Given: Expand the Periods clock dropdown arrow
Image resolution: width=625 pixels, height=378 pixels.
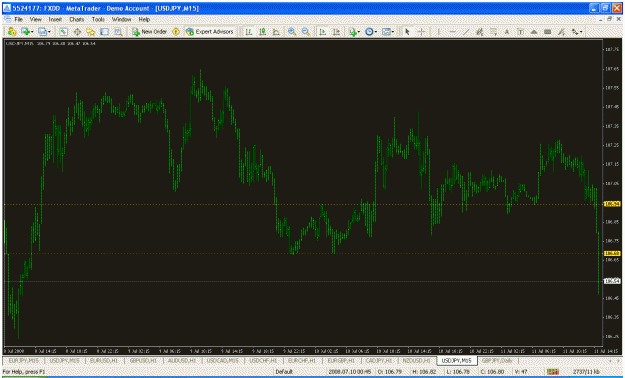Looking at the screenshot, I should coord(376,32).
